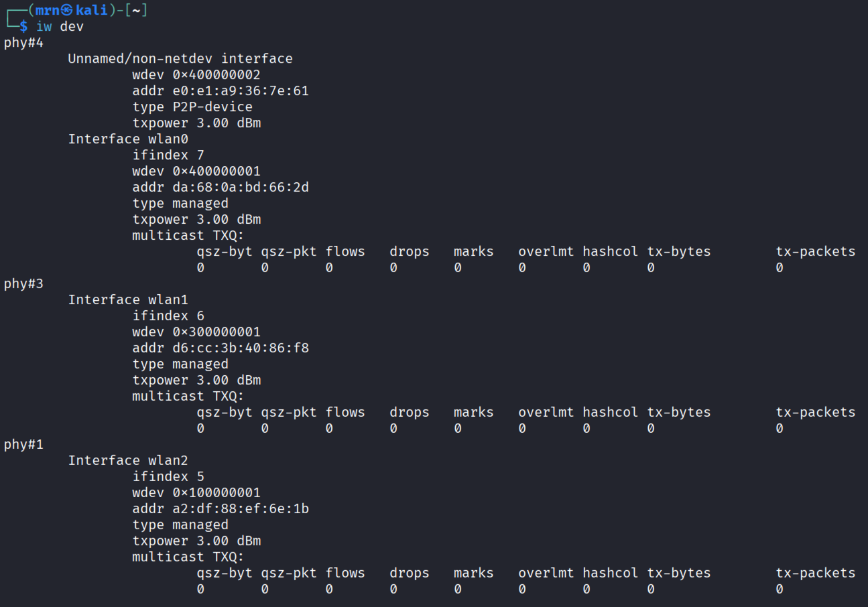Click 'Interface wlan0' line
868x607 pixels.
pos(128,139)
